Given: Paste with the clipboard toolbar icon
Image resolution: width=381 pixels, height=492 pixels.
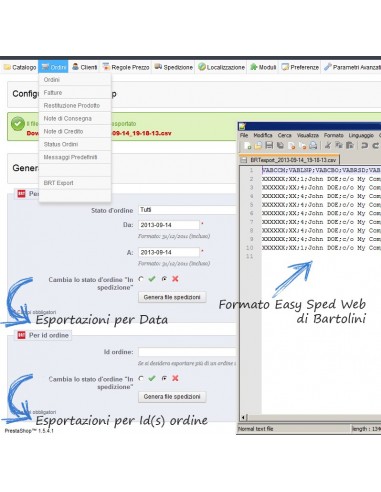Looking at the screenshot, I should (350, 146).
